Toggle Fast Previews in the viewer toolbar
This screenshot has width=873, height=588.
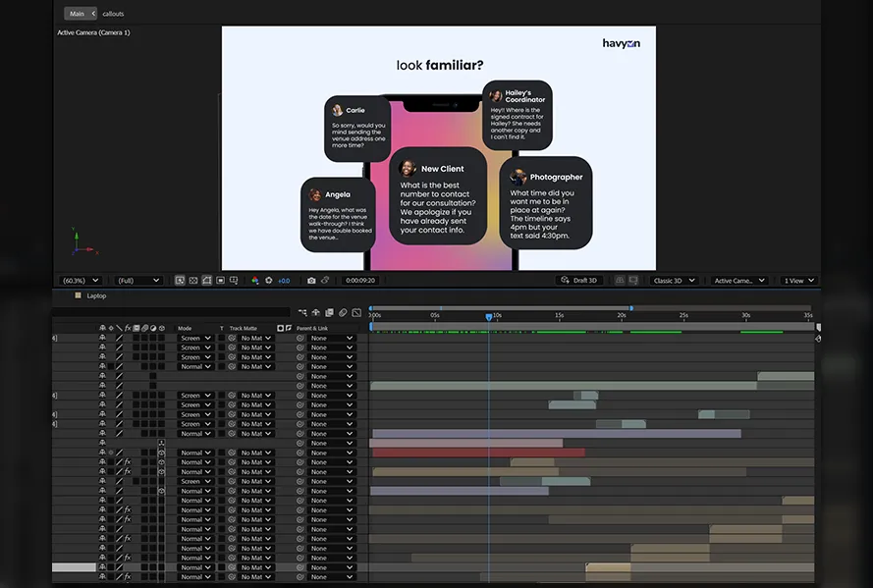coord(180,281)
